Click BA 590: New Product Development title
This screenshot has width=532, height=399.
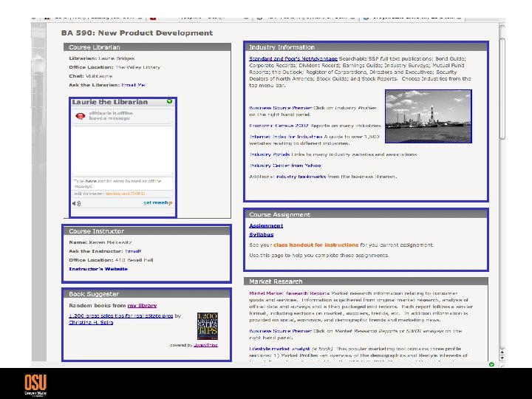tap(137, 33)
